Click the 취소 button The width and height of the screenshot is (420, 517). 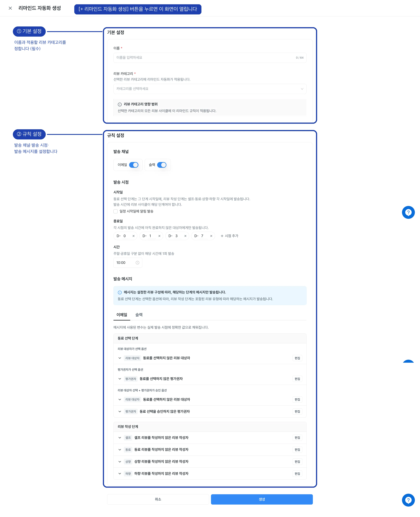(x=158, y=499)
